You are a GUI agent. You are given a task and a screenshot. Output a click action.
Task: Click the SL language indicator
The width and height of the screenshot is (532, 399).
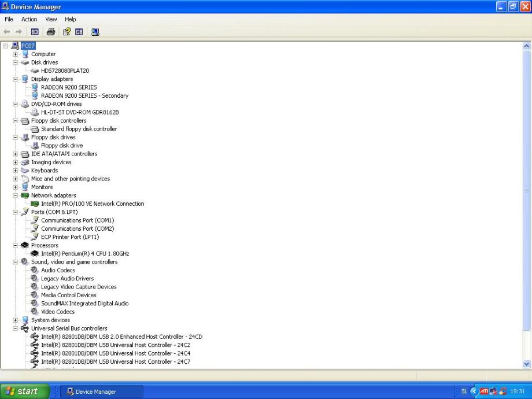click(464, 391)
